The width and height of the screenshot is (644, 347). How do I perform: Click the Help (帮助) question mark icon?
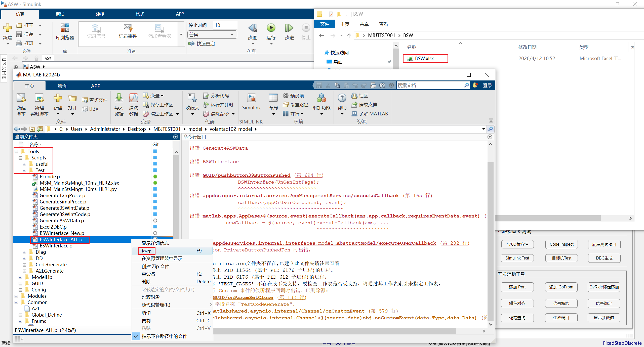(x=342, y=98)
